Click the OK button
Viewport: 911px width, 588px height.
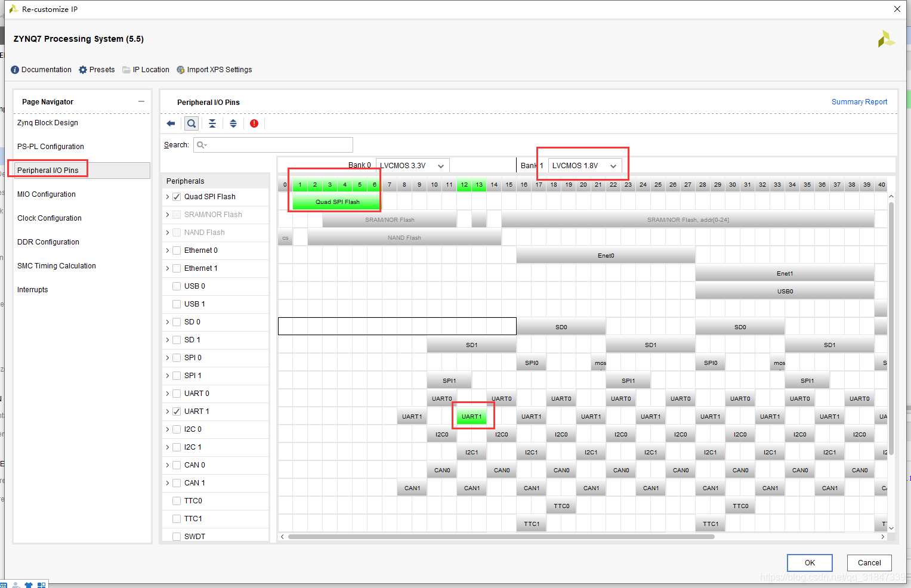810,563
